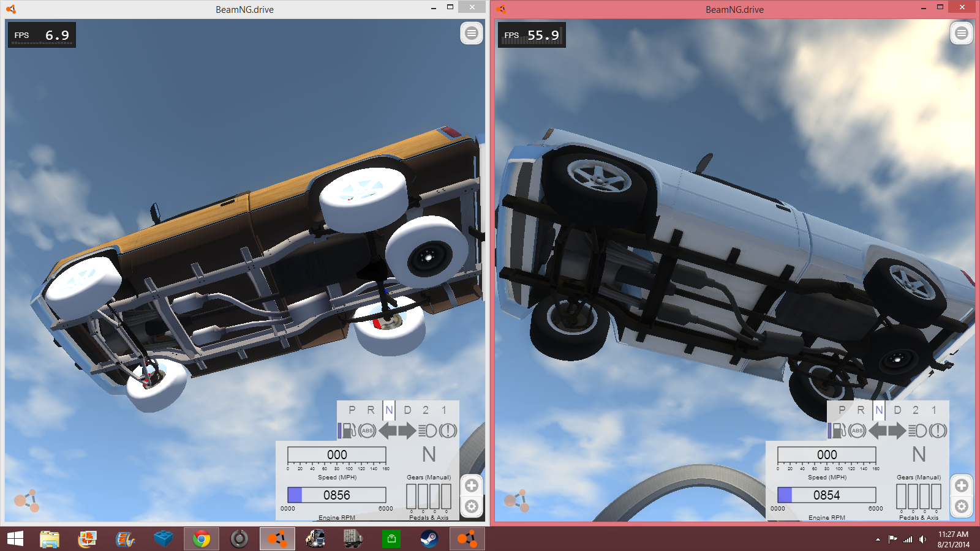
Task: Open the Windows Start button
Action: click(x=15, y=539)
